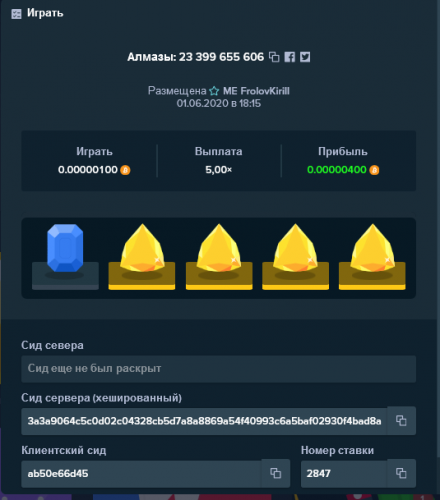This screenshot has width=440, height=500.
Task: Click the bet number field
Action: coord(344,473)
